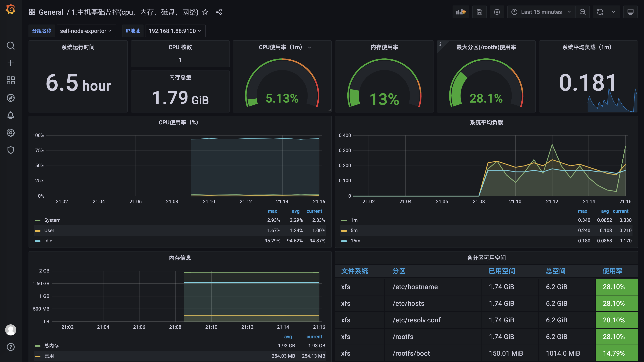Click the IP地址 variable label
Screen dimensions: 644x362
(x=133, y=31)
